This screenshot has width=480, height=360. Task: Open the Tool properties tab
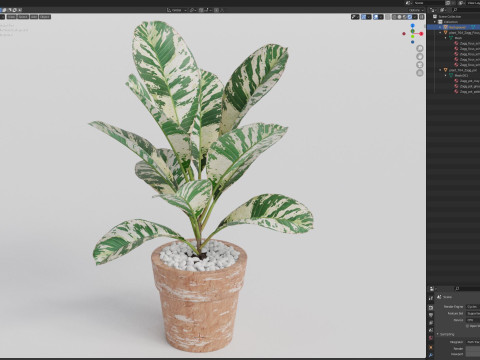click(431, 298)
